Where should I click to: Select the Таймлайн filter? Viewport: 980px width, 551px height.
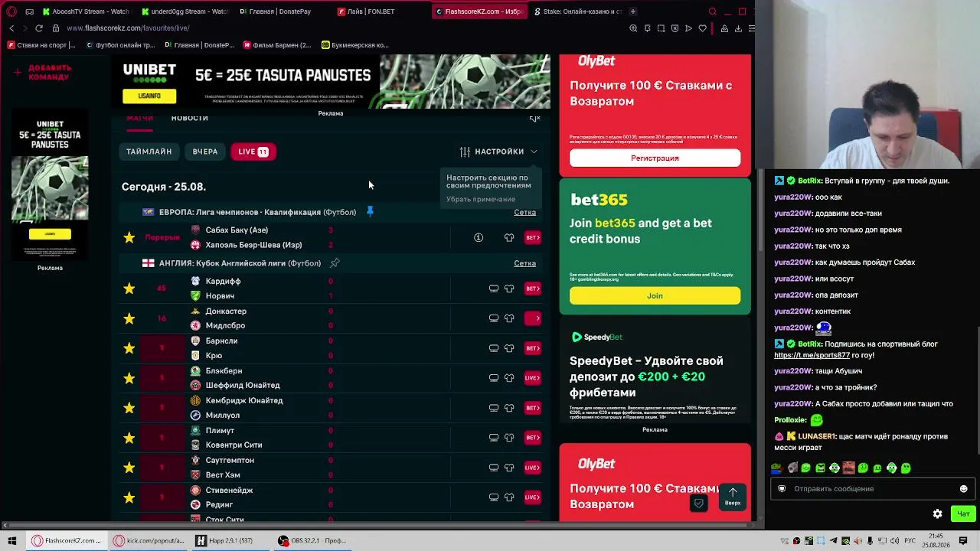(x=149, y=152)
